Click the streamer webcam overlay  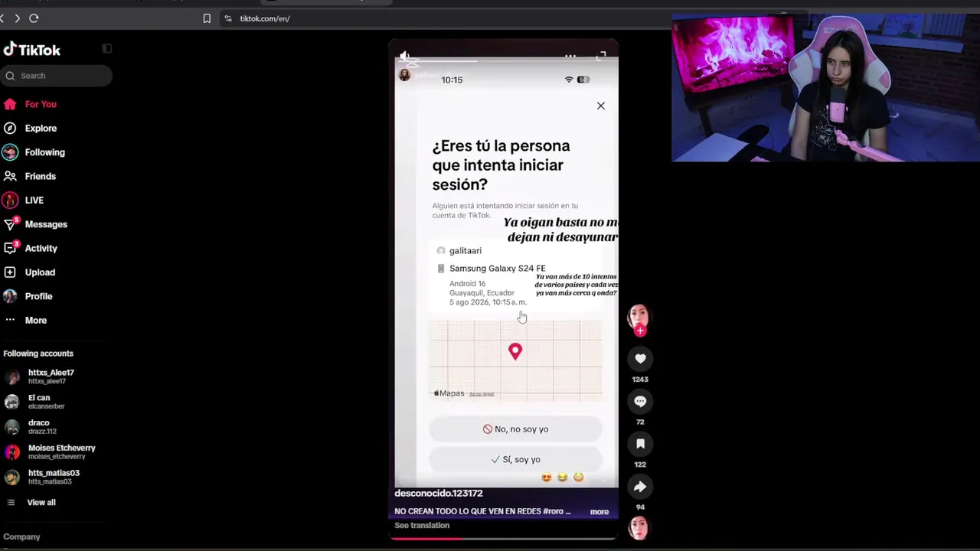point(825,89)
